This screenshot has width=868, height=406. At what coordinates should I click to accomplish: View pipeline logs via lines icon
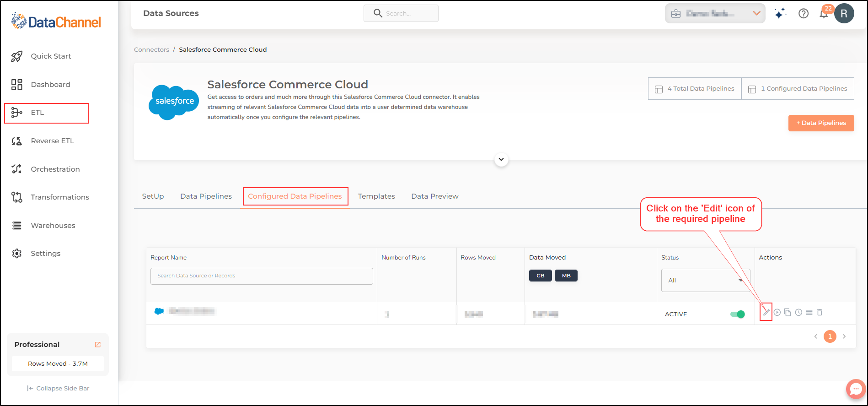(x=809, y=312)
